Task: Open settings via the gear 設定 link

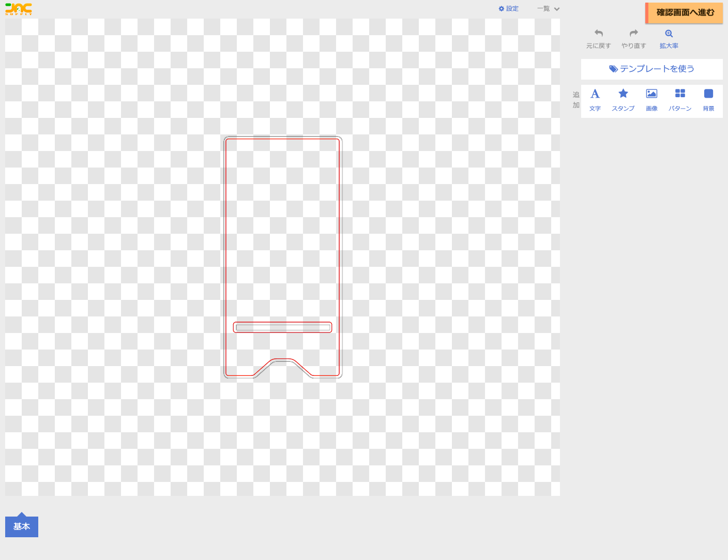Action: click(x=508, y=9)
